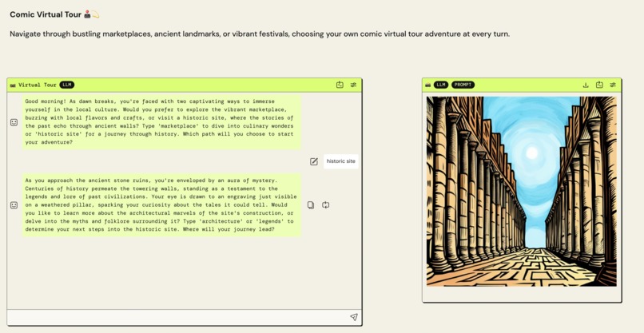Click the small icon left of Virtual Tour title

13,85
